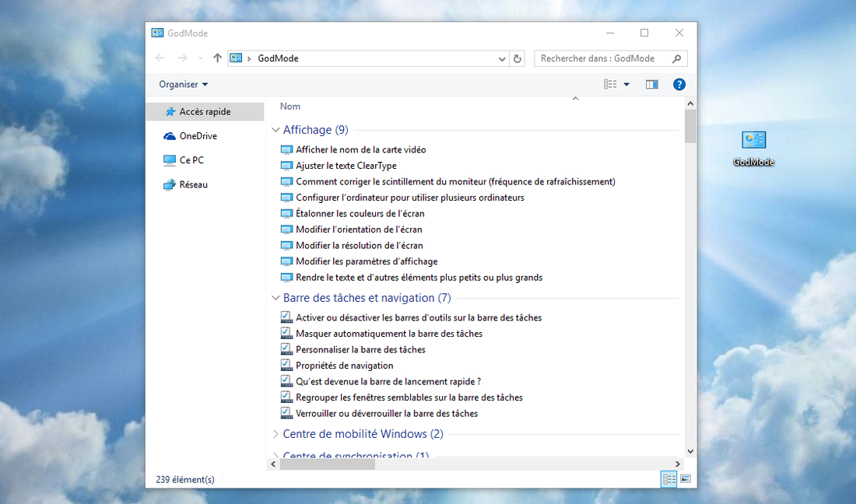Viewport: 856px width, 504px height.
Task: Click icon beside Verrouiller ou déverrouiller la barre
Action: pyautogui.click(x=286, y=413)
